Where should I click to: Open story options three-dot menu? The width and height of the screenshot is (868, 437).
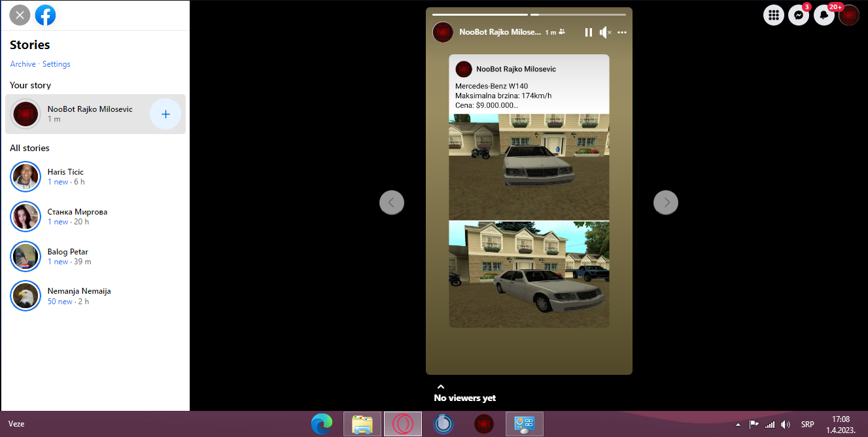pyautogui.click(x=622, y=32)
